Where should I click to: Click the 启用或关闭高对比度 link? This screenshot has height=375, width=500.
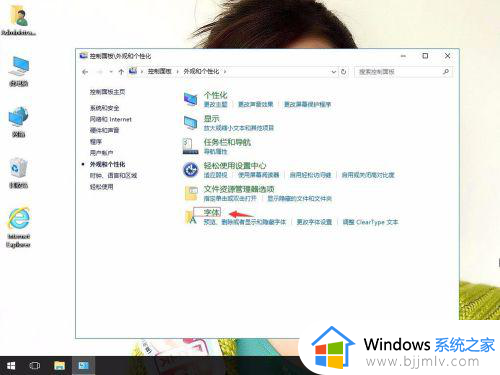pyautogui.click(x=368, y=175)
